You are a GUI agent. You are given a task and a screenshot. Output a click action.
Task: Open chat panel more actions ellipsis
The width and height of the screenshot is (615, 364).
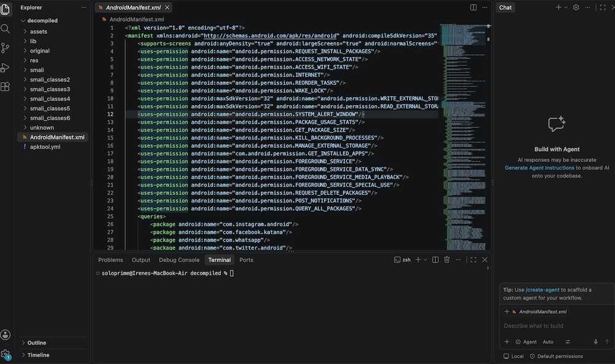[x=587, y=7]
